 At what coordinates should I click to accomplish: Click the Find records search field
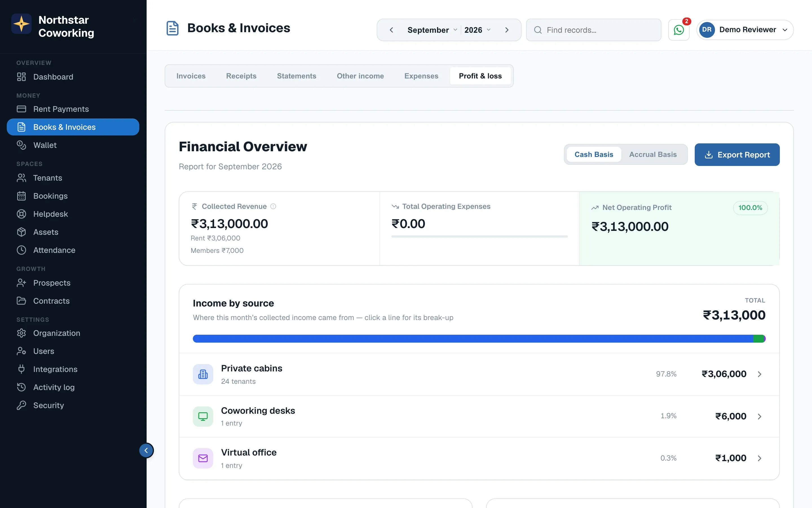click(593, 30)
